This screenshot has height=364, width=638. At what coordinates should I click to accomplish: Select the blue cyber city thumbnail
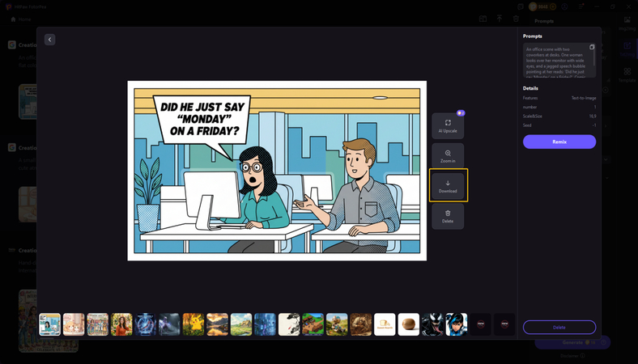pos(265,324)
